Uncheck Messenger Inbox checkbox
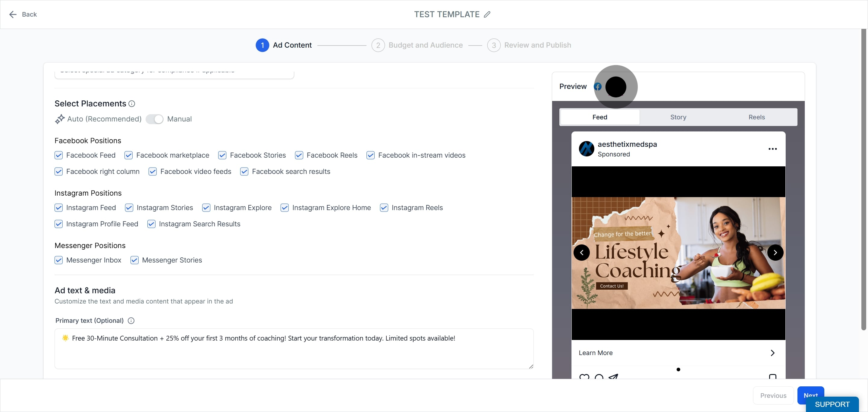 point(59,260)
